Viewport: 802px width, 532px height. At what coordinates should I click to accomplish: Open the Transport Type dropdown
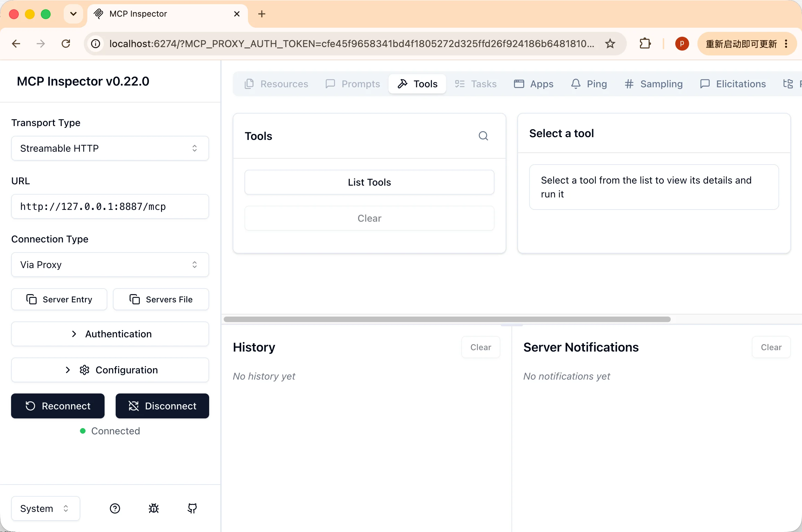click(110, 148)
